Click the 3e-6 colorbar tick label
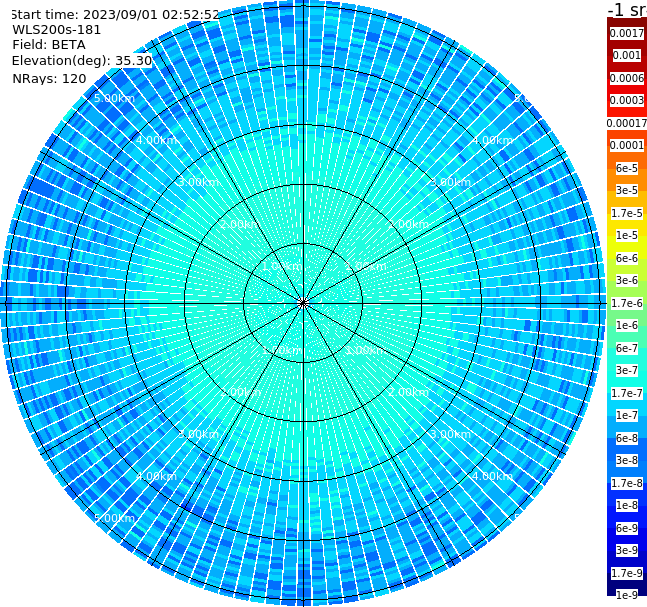 [627, 280]
